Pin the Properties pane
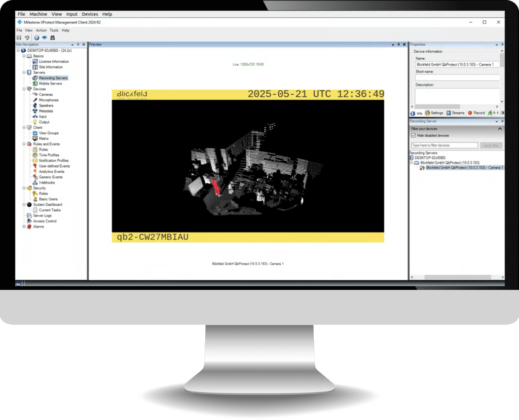Image resolution: width=519 pixels, height=420 pixels. tap(502, 45)
